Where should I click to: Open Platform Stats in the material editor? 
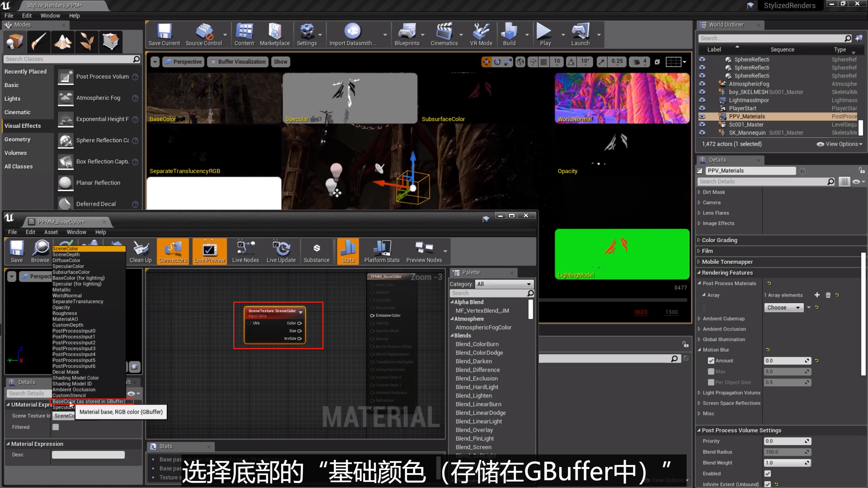(x=381, y=251)
